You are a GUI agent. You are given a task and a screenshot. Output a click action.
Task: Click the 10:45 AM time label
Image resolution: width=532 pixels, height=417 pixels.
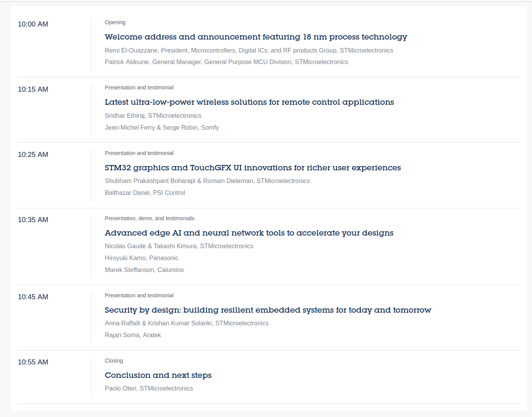(33, 297)
